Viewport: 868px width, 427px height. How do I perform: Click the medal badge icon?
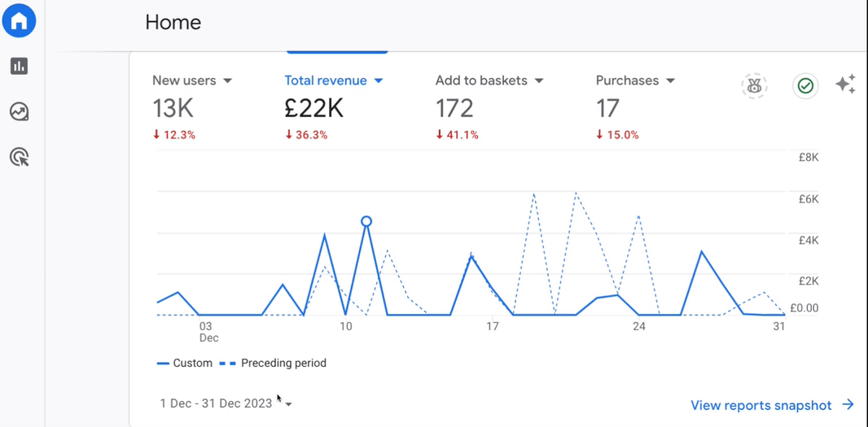[754, 85]
